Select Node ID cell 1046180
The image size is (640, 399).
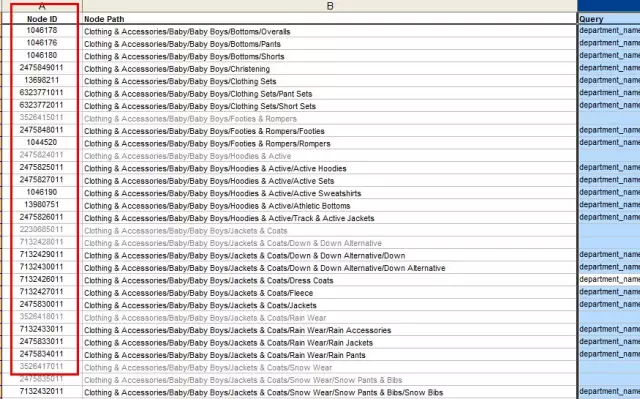[x=42, y=55]
